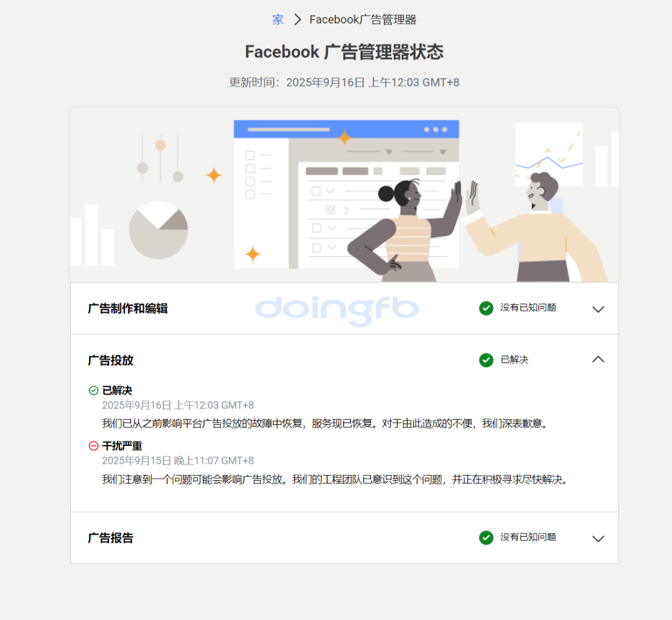Open the 广告制作和编辑 row title
The height and width of the screenshot is (620, 672).
128,308
